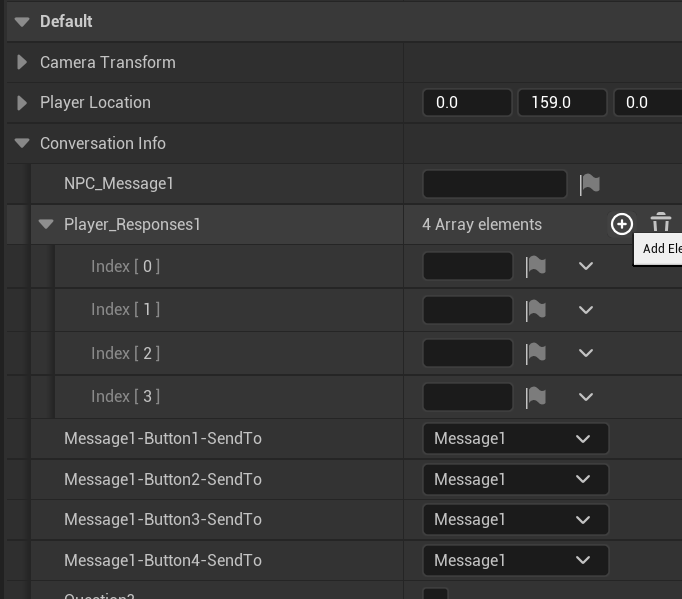Click the Player Location field showing 159.0
682x599 pixels.
(561, 103)
